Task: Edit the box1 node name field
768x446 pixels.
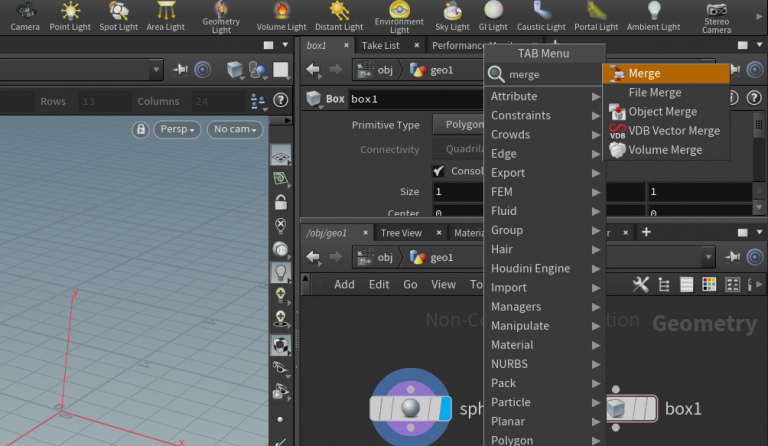Action: [x=416, y=99]
